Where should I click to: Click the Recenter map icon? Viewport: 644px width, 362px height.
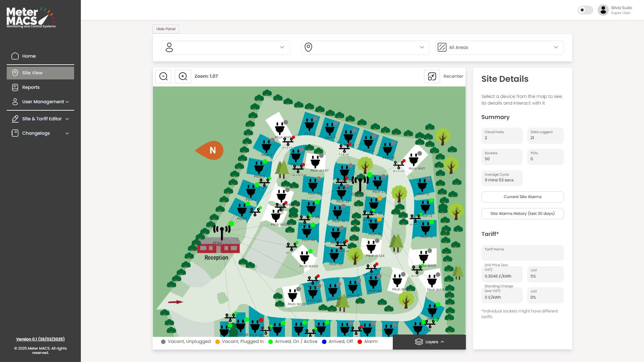point(432,76)
